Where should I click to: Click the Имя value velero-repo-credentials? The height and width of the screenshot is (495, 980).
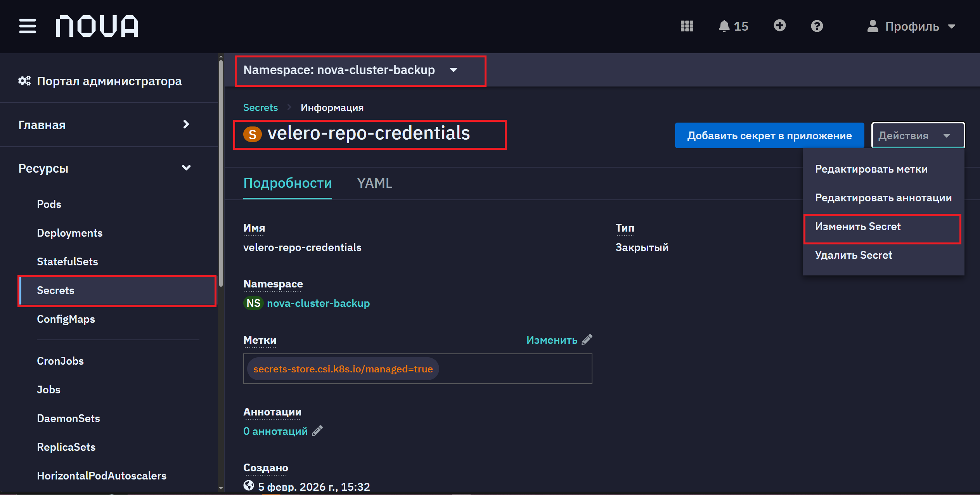[x=302, y=247]
